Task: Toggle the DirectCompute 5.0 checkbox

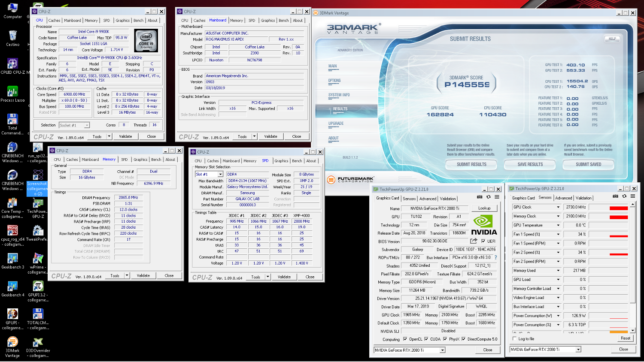Action: (x=463, y=339)
